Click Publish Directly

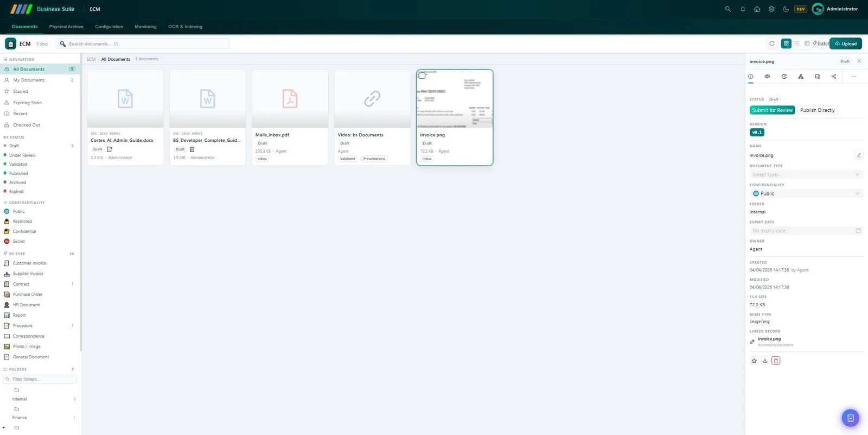tap(818, 110)
